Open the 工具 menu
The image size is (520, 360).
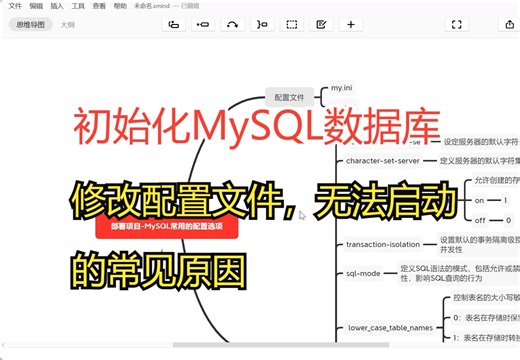tap(78, 6)
